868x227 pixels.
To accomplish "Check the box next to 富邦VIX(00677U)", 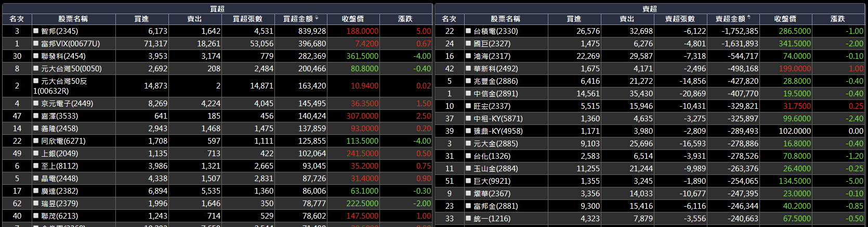I will [x=36, y=43].
